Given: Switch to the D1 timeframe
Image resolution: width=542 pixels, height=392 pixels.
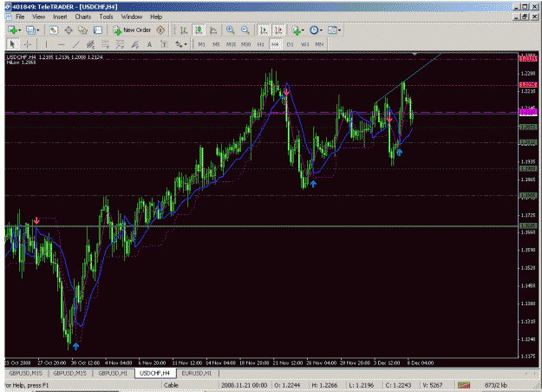Looking at the screenshot, I should [x=290, y=44].
